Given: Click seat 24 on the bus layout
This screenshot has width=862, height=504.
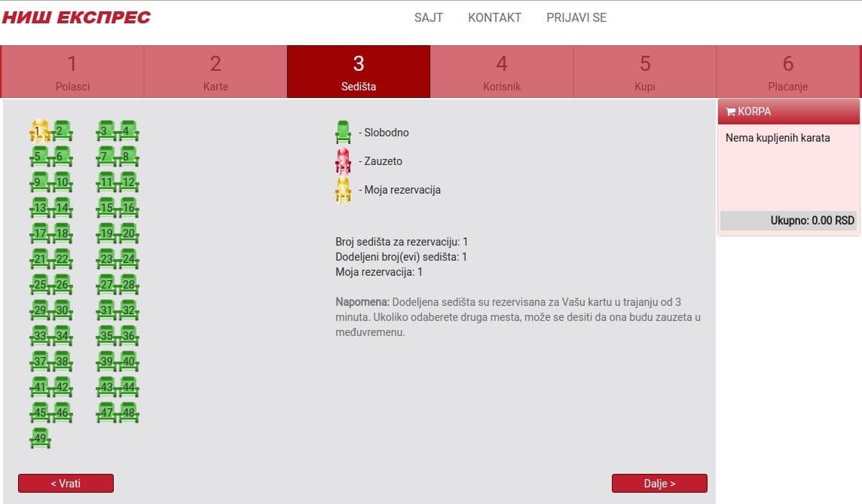Looking at the screenshot, I should pos(128,259).
